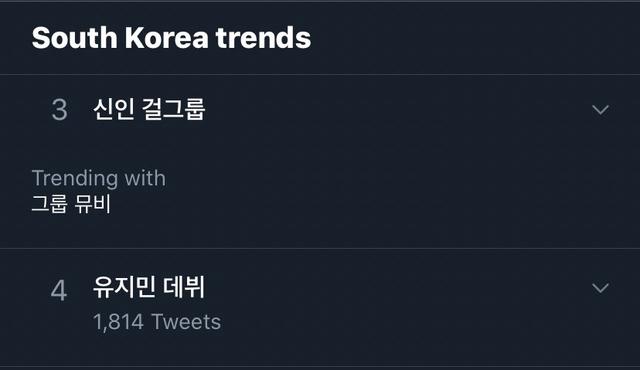This screenshot has height=370, width=640.
Task: Click the word Tweets below 유지민 데뷔
Action: tap(186, 322)
